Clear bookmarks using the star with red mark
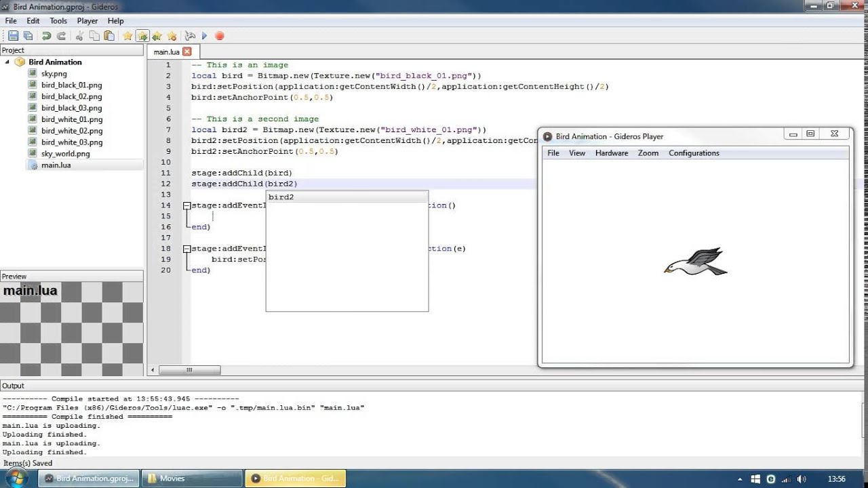Viewport: 868px width, 488px height. 172,36
